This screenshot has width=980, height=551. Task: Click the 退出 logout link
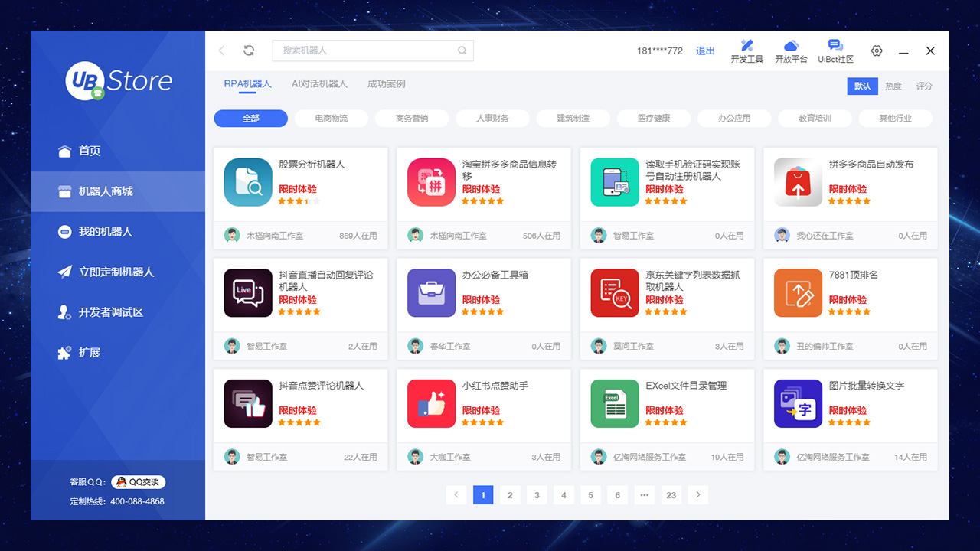705,51
